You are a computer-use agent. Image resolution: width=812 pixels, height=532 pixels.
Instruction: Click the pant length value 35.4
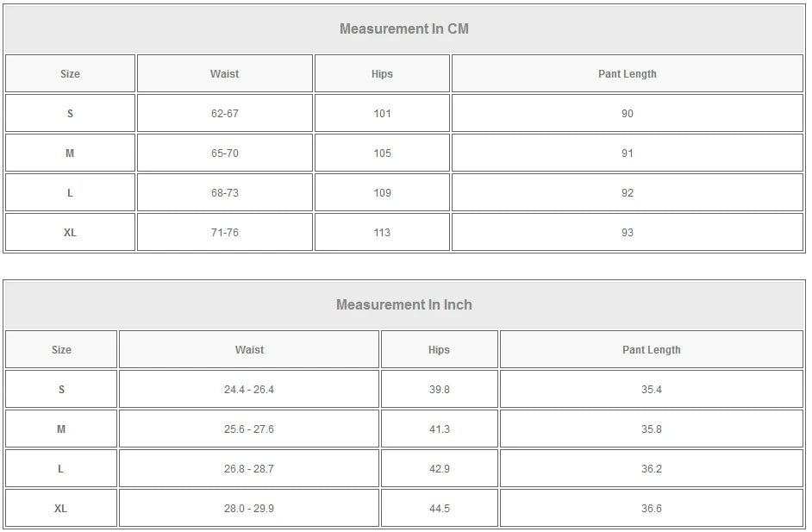coord(652,390)
